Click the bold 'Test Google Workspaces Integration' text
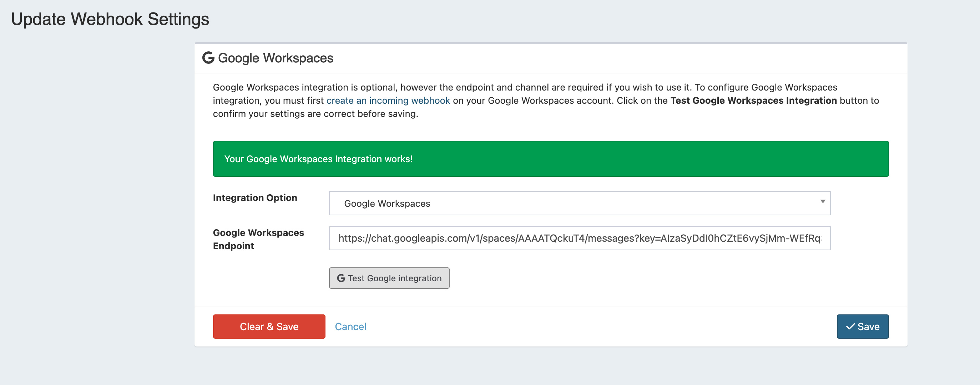This screenshot has width=980, height=385. click(x=753, y=101)
